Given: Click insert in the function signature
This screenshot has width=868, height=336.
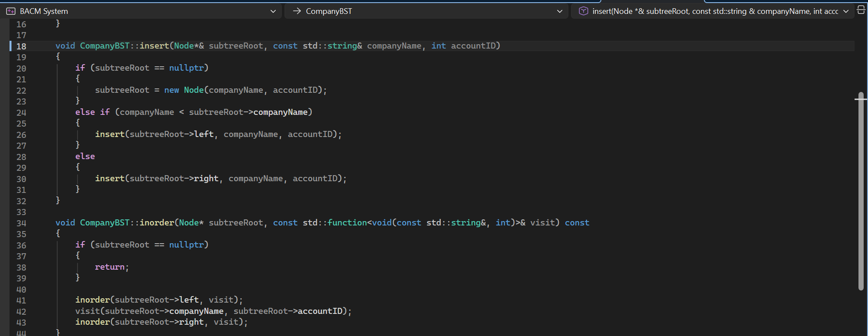Looking at the screenshot, I should point(154,46).
